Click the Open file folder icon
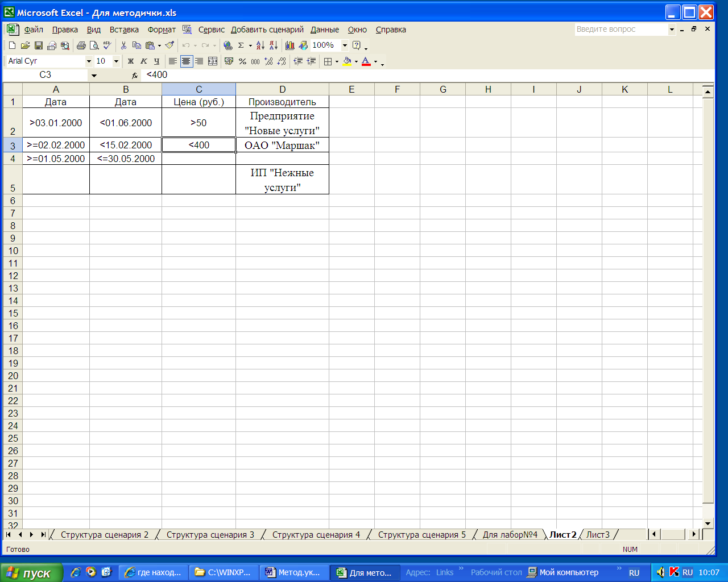 point(25,45)
